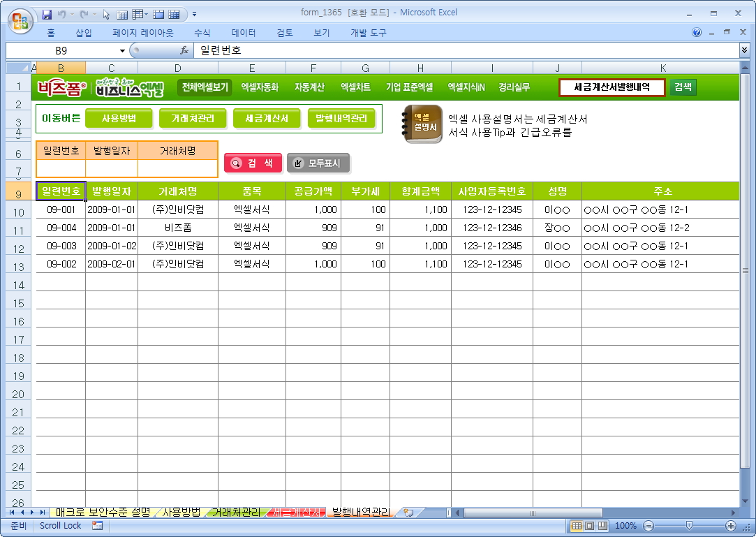Expand the formula bar with the chevron
Image resolution: width=756 pixels, height=537 pixels.
(x=744, y=50)
